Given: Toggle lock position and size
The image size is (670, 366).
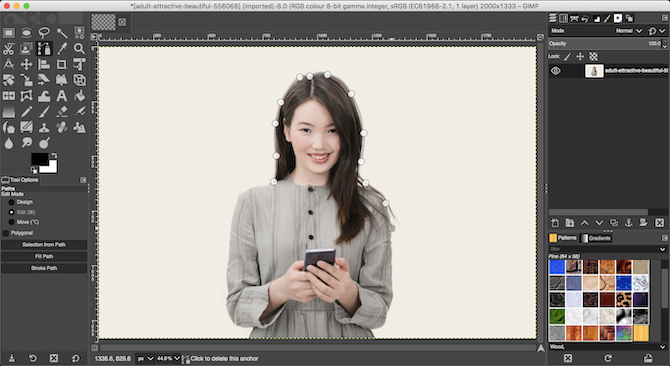Looking at the screenshot, I should coord(580,56).
